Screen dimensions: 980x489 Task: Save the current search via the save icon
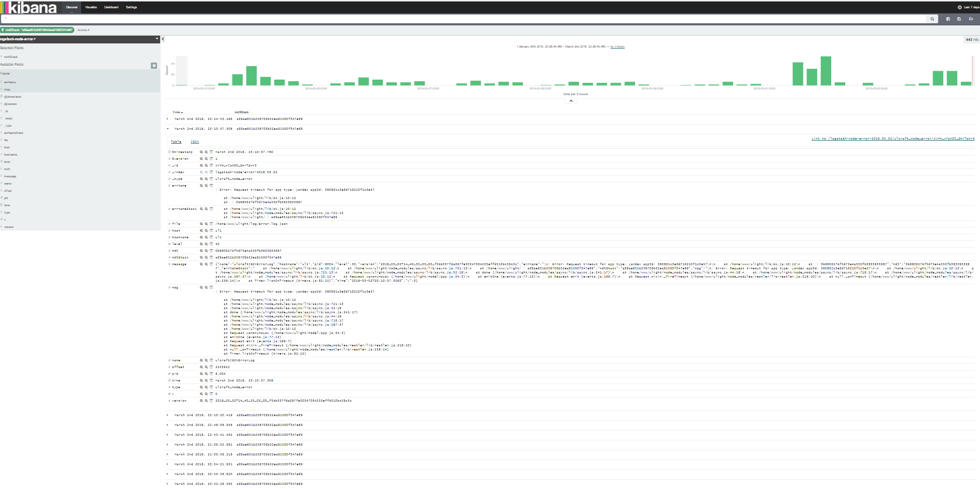point(959,19)
